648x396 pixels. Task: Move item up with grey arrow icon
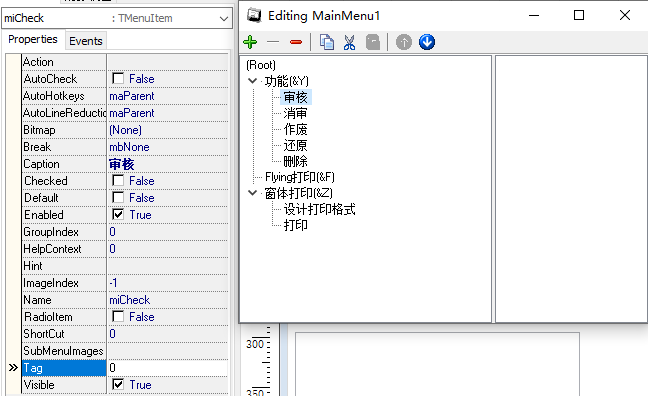404,42
